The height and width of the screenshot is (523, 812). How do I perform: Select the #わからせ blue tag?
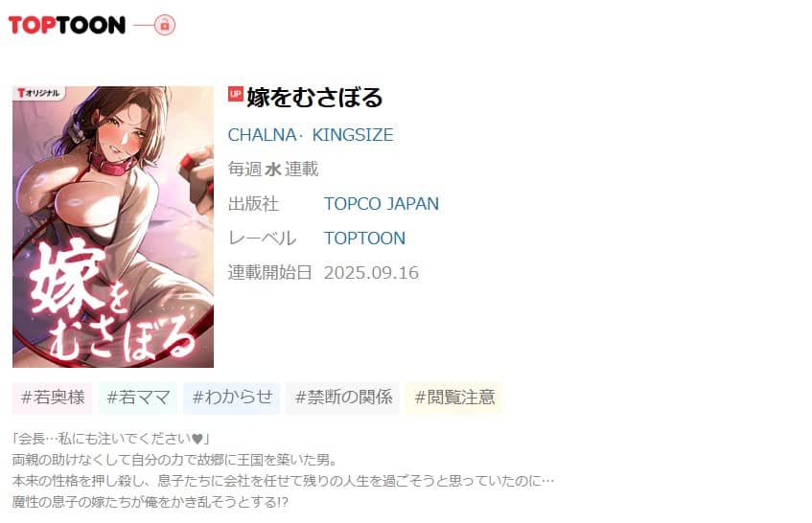[x=231, y=398]
